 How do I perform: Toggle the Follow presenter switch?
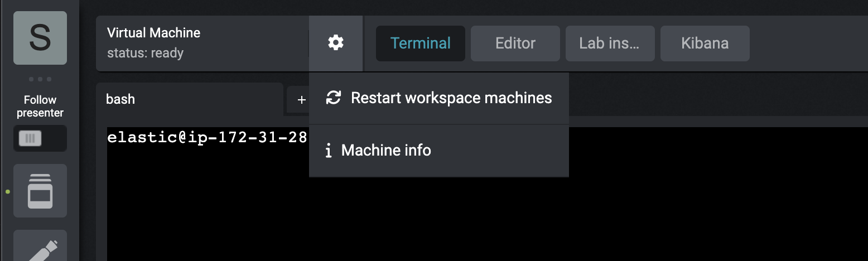(x=40, y=138)
